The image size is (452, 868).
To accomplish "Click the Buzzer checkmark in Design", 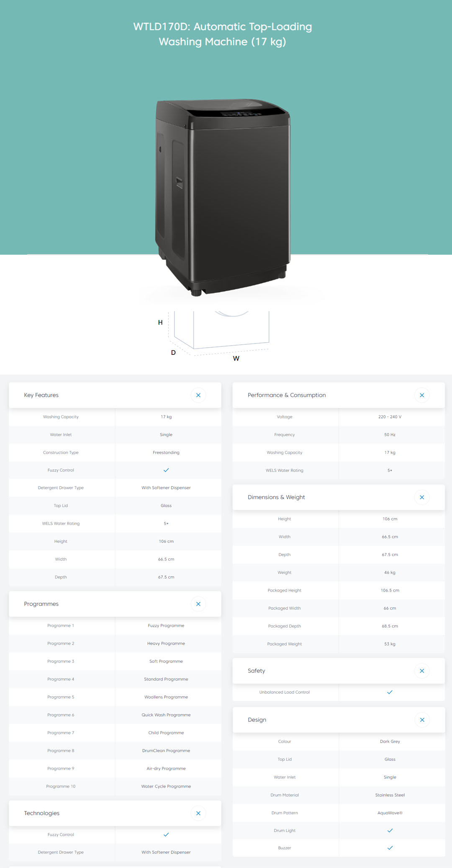I will tap(390, 847).
